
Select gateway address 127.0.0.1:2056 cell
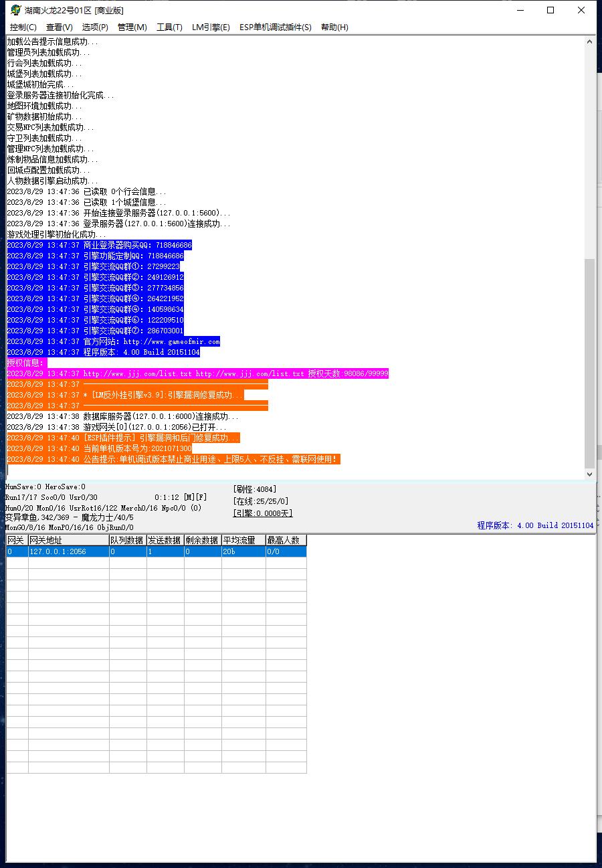tap(69, 551)
